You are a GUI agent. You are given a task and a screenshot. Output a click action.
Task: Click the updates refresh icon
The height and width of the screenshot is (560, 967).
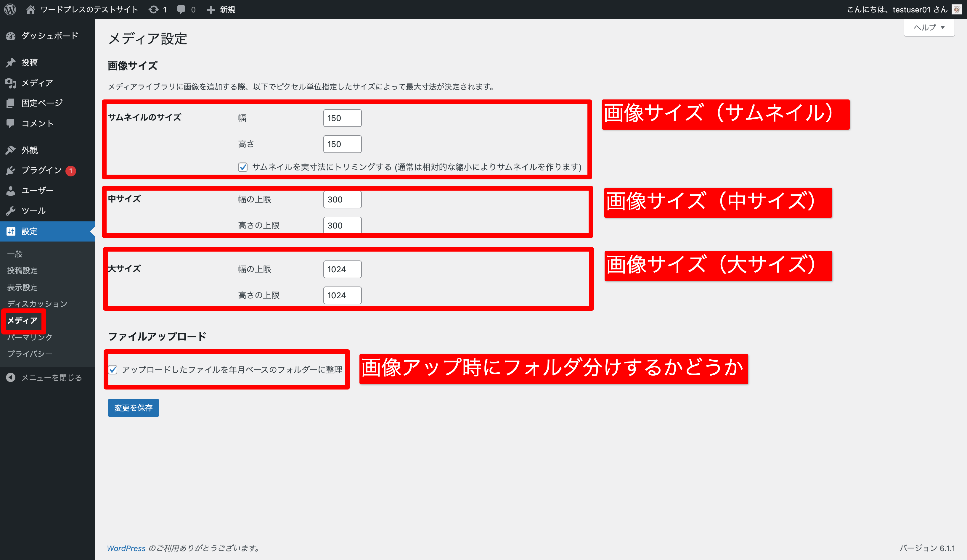click(153, 9)
